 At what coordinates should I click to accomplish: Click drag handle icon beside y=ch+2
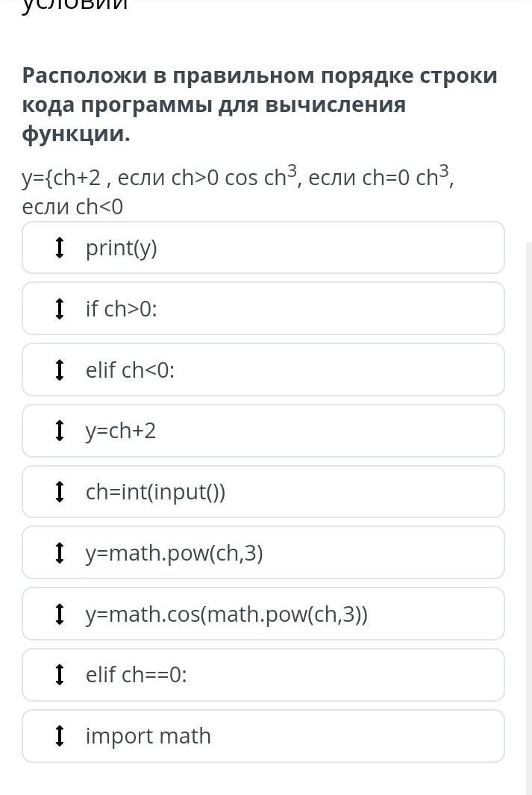coord(60,431)
